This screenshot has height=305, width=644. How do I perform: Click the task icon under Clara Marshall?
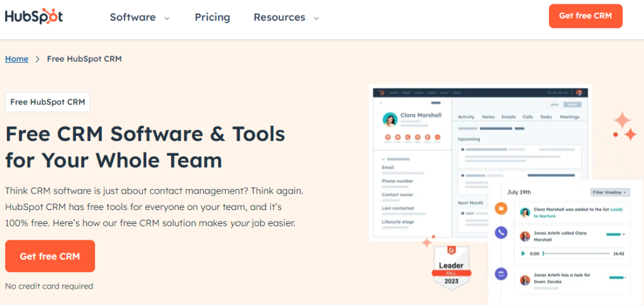click(418, 137)
